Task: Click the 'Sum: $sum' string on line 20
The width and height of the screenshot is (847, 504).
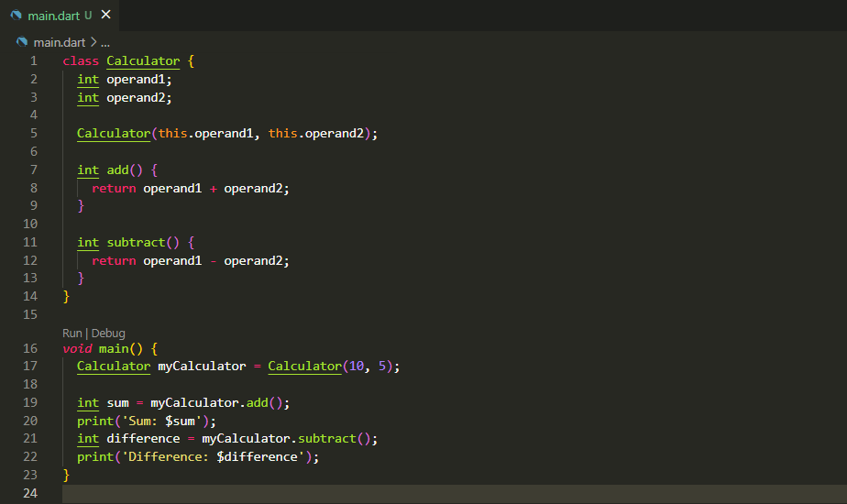Action: [x=161, y=422]
